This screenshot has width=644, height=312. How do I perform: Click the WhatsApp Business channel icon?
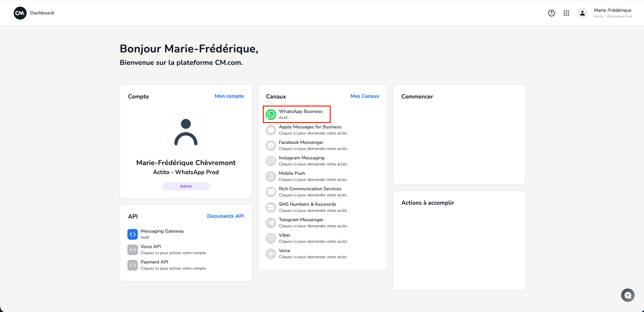(271, 114)
